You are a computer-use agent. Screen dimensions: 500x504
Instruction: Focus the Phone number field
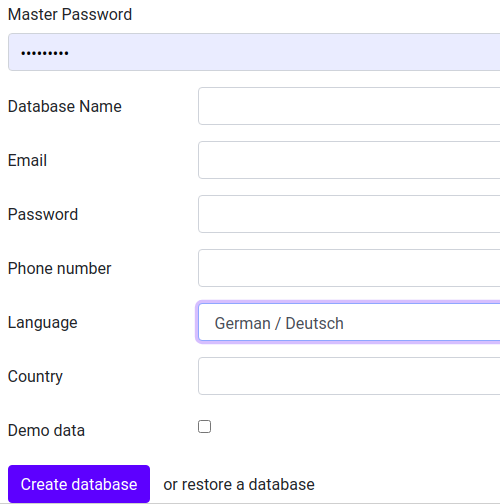349,268
